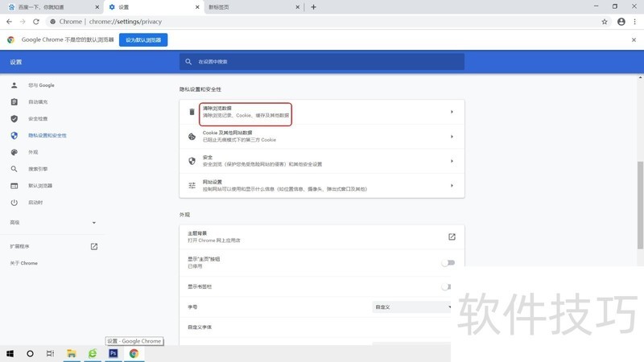Bookmark this page with the star icon
Image resolution: width=644 pixels, height=362 pixels.
605,22
